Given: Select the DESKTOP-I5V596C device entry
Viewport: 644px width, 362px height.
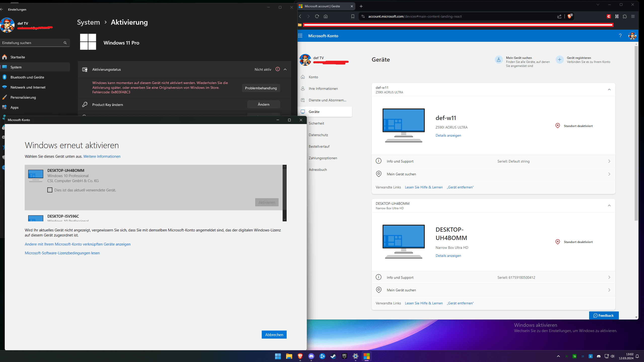Looking at the screenshot, I should point(154,217).
